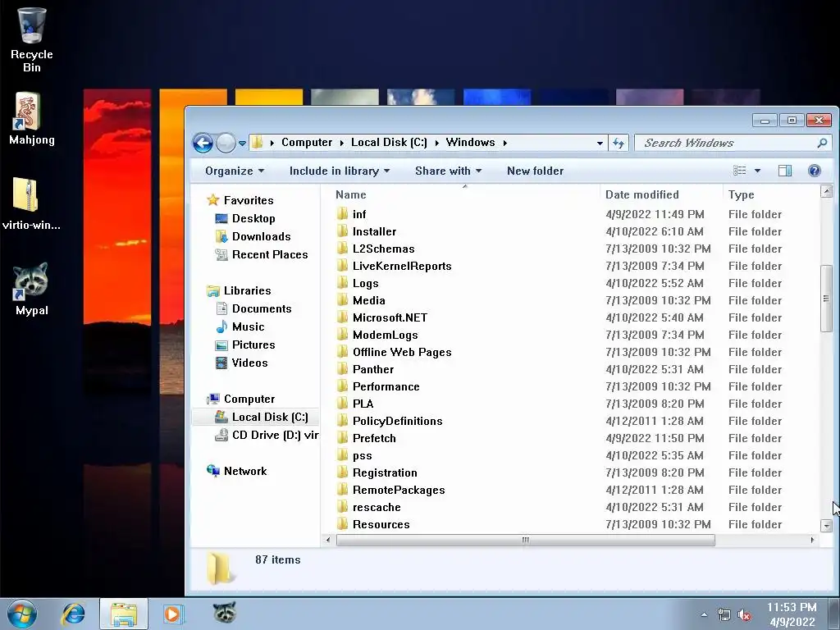The width and height of the screenshot is (840, 630).
Task: Click the Forward navigation arrow
Action: pyautogui.click(x=226, y=143)
